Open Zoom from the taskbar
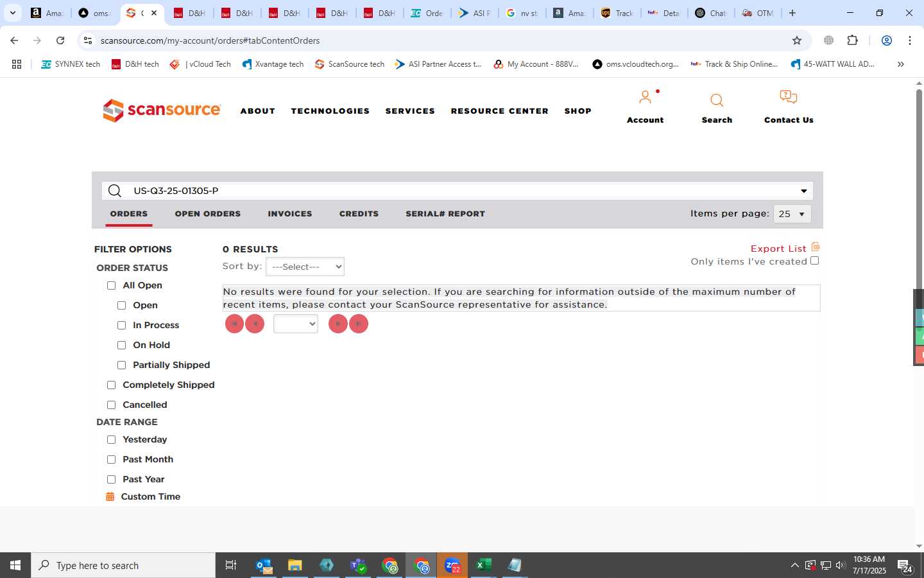Image resolution: width=924 pixels, height=578 pixels. coord(452,565)
